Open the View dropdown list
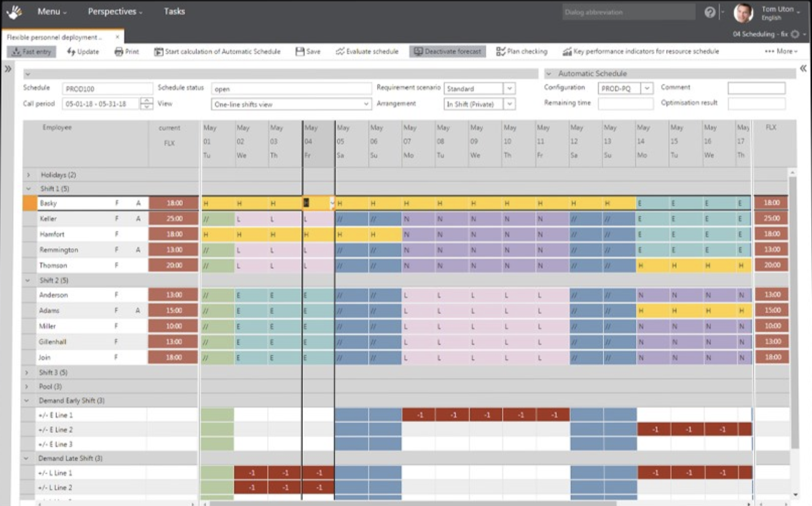The image size is (812, 506). [x=366, y=104]
